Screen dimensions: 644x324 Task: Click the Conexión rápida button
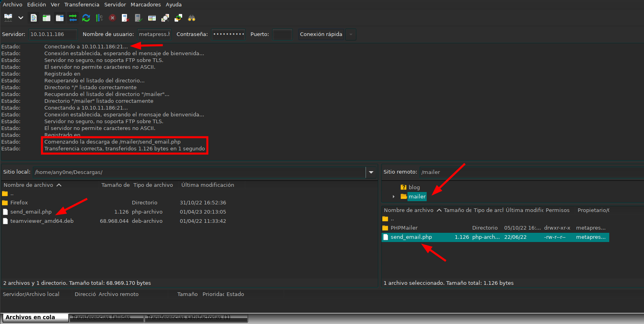321,34
